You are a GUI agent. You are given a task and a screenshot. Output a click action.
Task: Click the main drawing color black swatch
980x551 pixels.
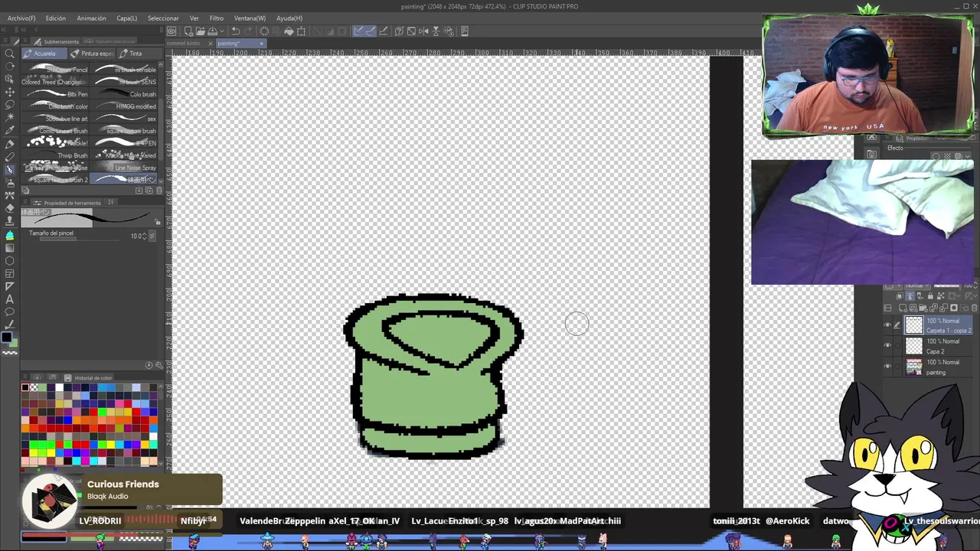[x=7, y=338]
